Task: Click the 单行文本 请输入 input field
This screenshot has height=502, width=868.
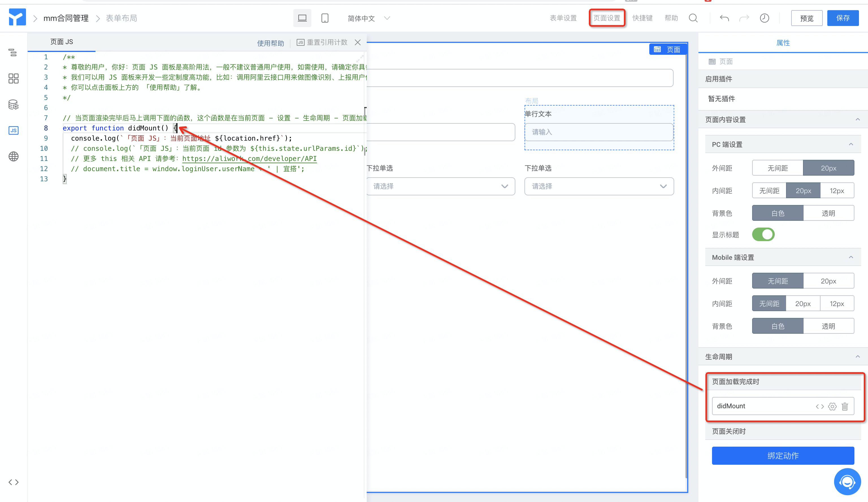Action: (599, 132)
